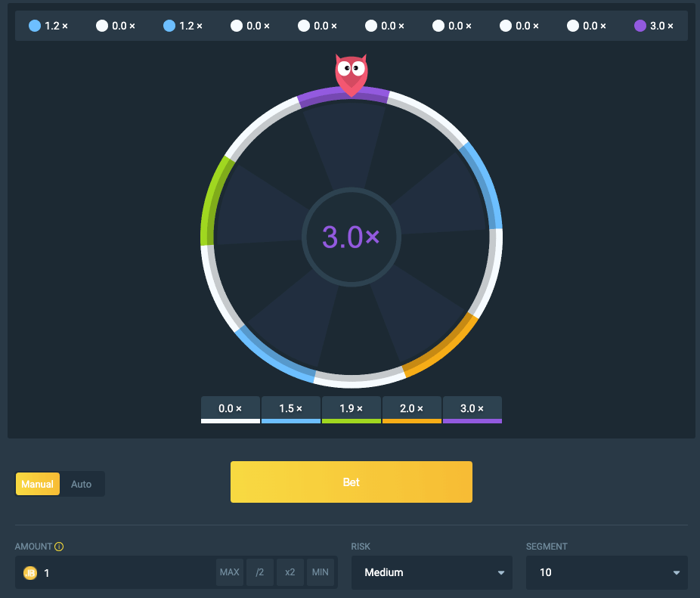Select the 1.5× blue multiplier tab

(x=290, y=408)
